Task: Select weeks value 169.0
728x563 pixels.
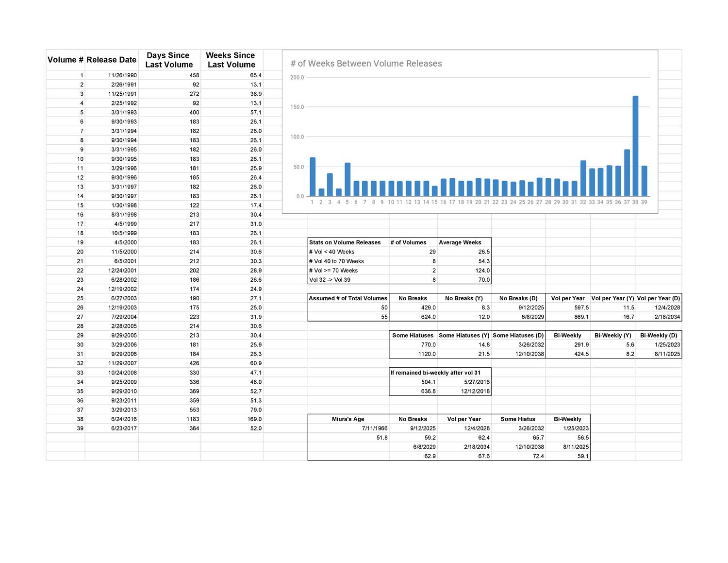Action: point(232,419)
